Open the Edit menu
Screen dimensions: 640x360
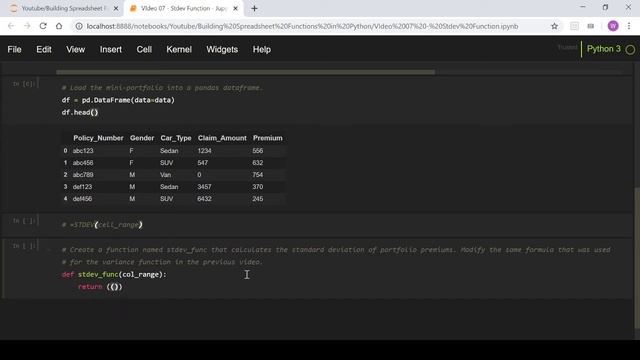[44, 49]
